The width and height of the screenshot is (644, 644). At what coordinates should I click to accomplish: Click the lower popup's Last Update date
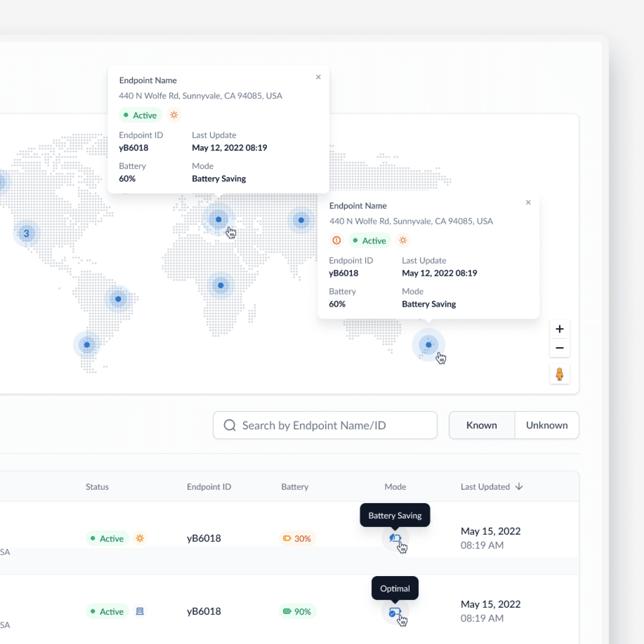coord(439,273)
